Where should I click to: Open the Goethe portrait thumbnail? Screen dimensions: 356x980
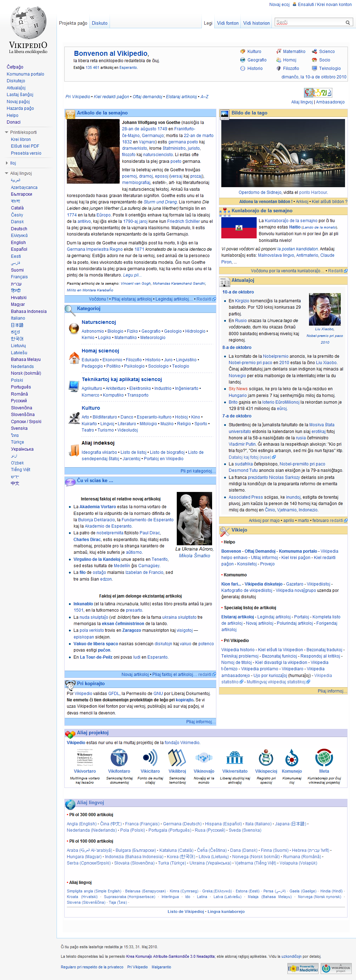tap(93, 152)
